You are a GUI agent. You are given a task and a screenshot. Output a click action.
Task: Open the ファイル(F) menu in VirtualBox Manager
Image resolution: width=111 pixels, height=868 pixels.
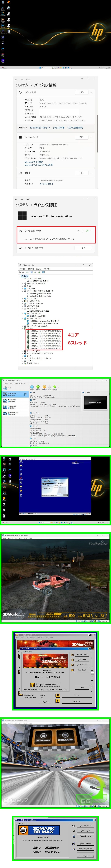(5, 383)
